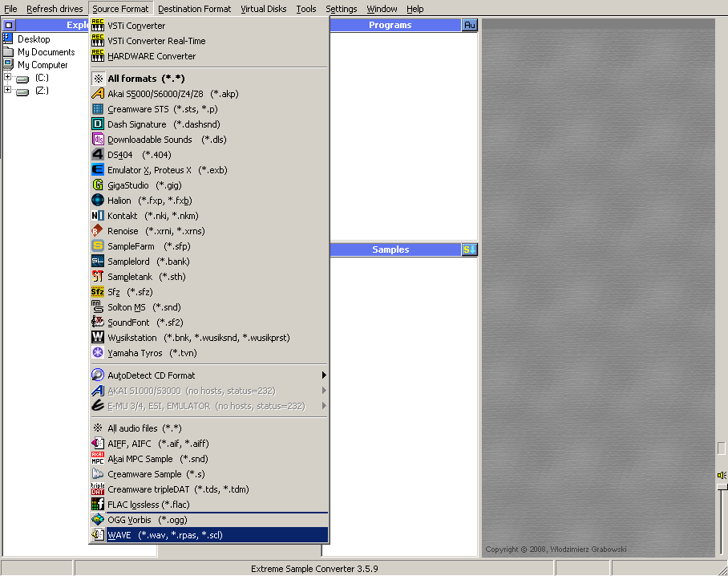Image resolution: width=728 pixels, height=576 pixels.
Task: Select My Computer in Explorer tree
Action: pyautogui.click(x=42, y=65)
